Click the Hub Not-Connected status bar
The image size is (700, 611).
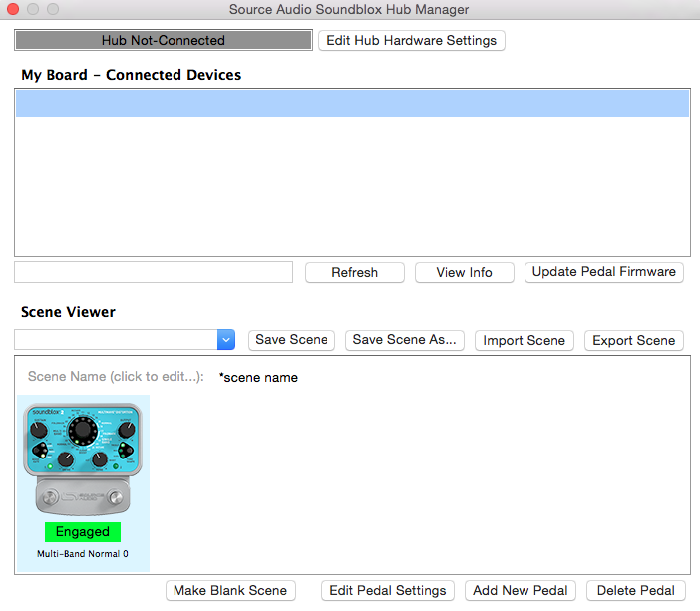click(164, 40)
